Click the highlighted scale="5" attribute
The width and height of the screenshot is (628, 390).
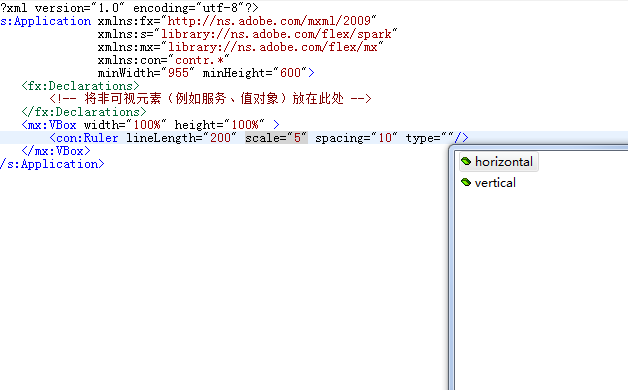(276, 138)
